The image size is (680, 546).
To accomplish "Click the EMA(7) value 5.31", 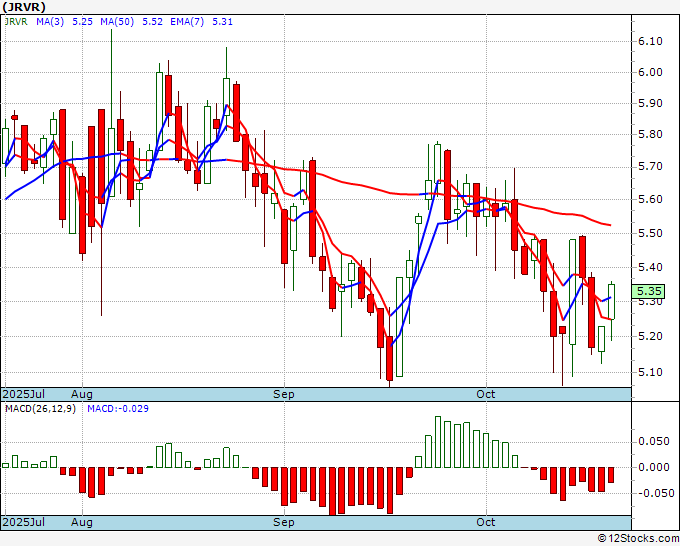I will 222,22.
